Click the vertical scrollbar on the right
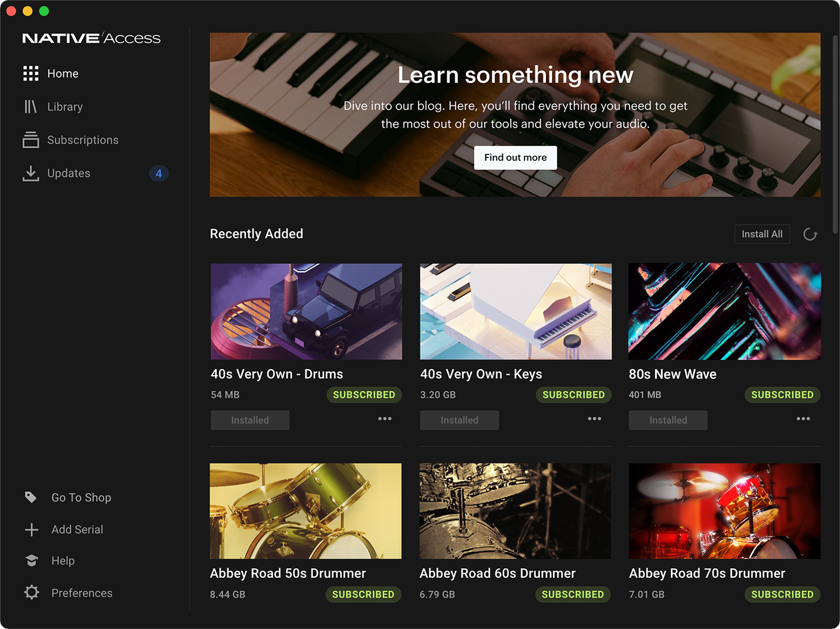The image size is (840, 629). [x=835, y=134]
